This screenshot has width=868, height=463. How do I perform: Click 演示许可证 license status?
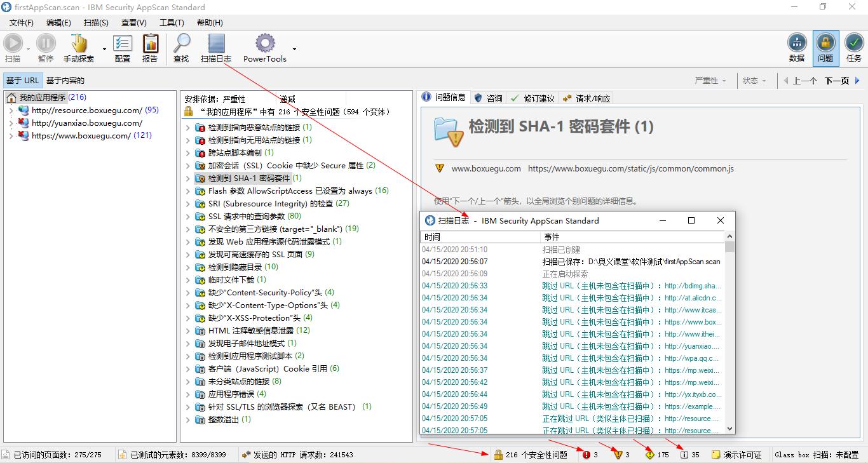736,455
